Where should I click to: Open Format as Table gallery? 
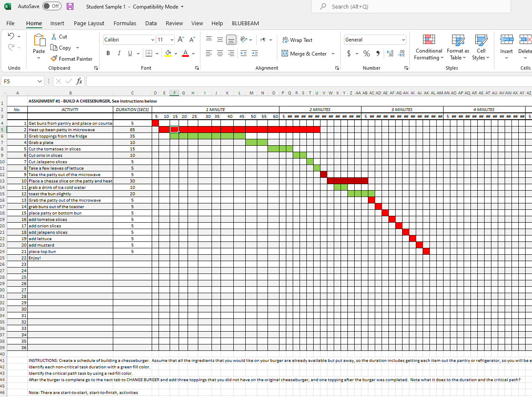pyautogui.click(x=458, y=47)
